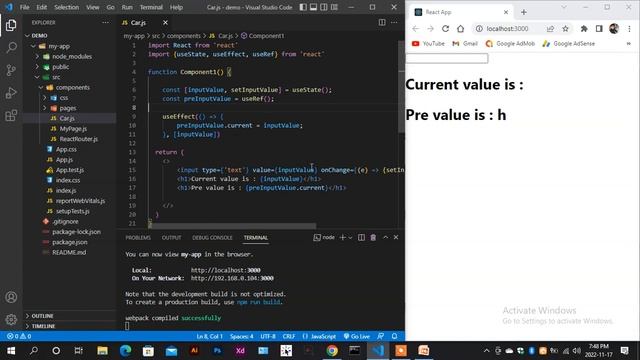
Task: Switch to the DEBUG CONSOLE tab
Action: click(212, 238)
